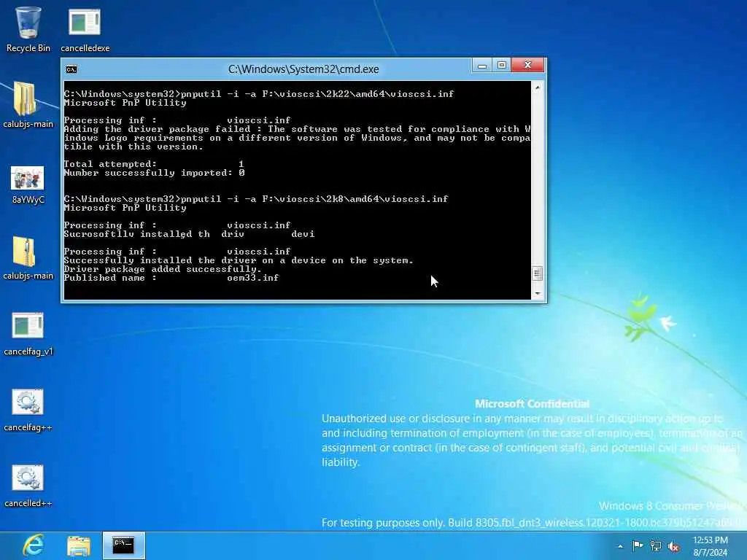Click 'Driver package added successfully.' line

[163, 269]
